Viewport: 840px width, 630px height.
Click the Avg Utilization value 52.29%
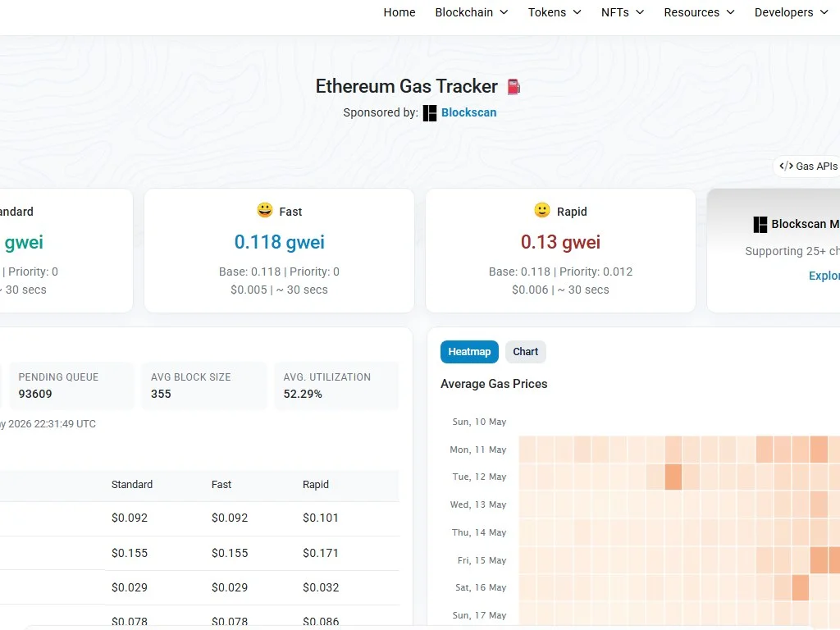coord(303,394)
